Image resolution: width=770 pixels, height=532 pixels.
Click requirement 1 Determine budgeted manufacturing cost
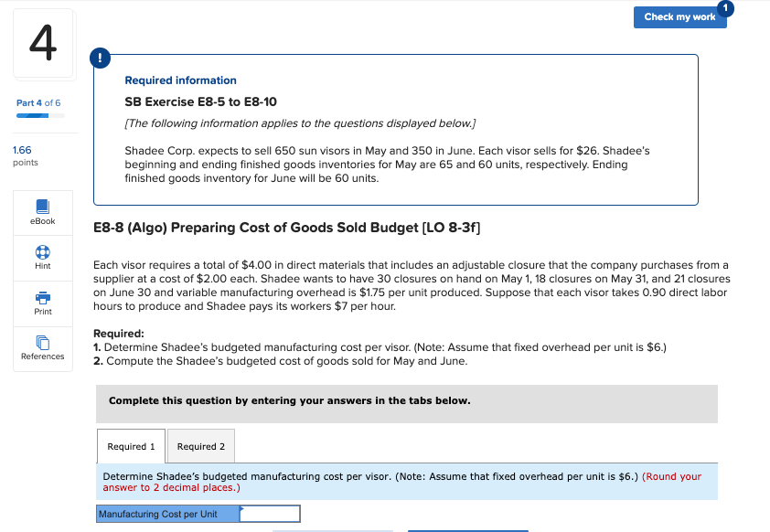click(380, 347)
